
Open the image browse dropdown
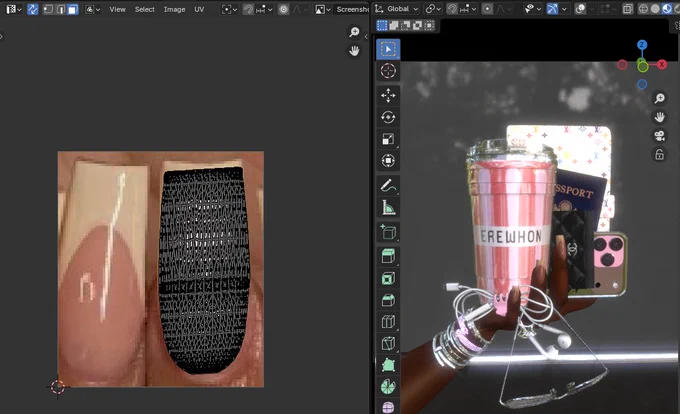(323, 9)
